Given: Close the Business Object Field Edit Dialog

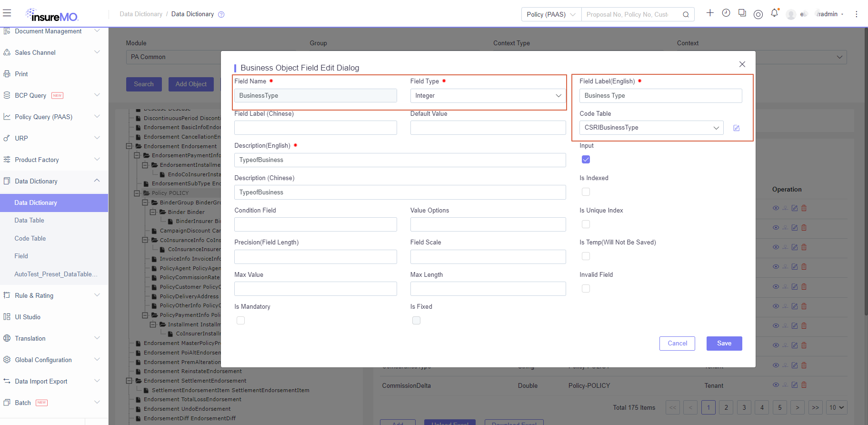Looking at the screenshot, I should point(742,64).
